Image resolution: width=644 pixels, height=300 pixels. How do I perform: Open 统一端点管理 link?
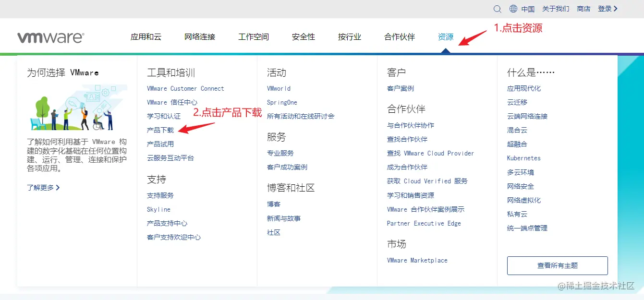527,228
